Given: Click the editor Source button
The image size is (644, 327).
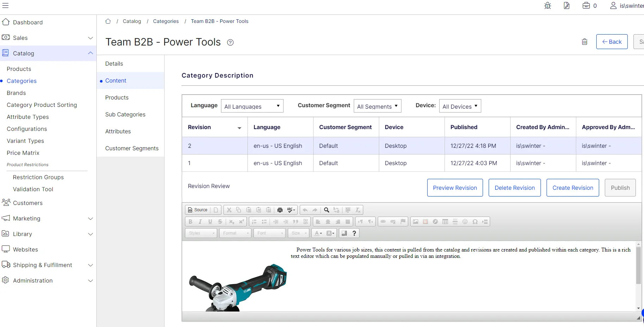Looking at the screenshot, I should click(198, 210).
